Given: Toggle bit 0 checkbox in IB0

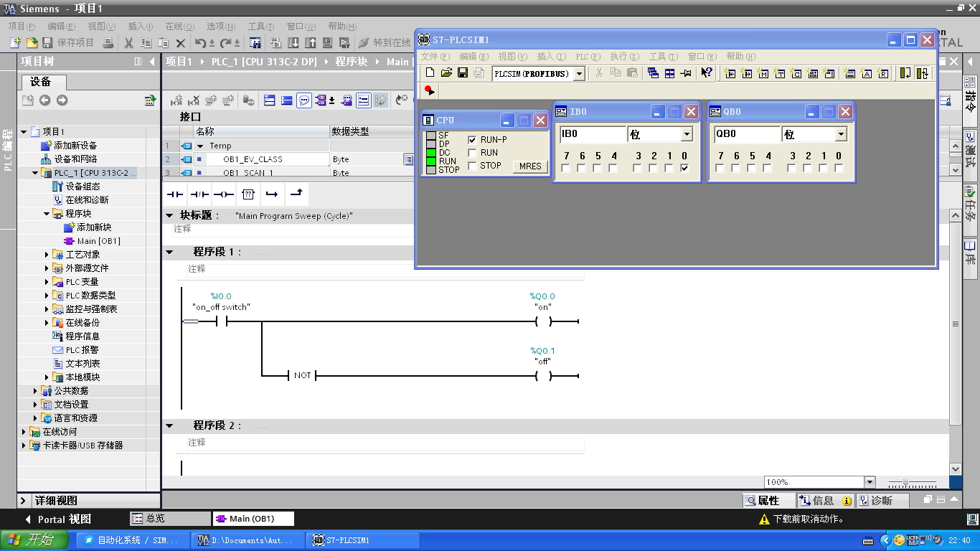Looking at the screenshot, I should pyautogui.click(x=684, y=168).
